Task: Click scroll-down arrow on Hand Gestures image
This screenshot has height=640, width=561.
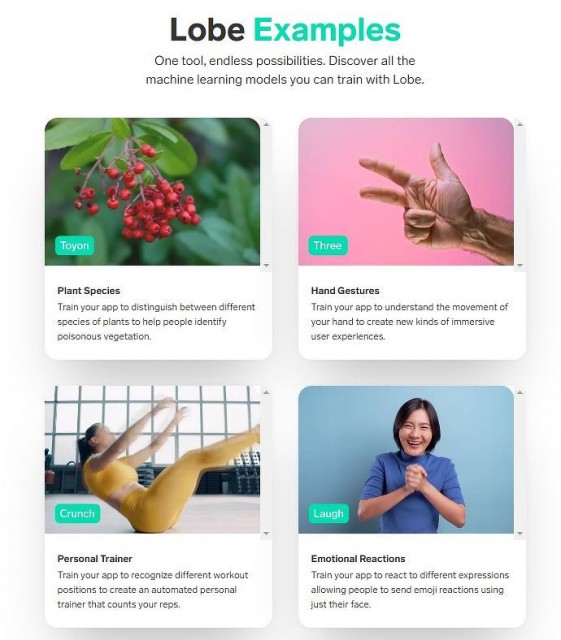Action: (520, 266)
